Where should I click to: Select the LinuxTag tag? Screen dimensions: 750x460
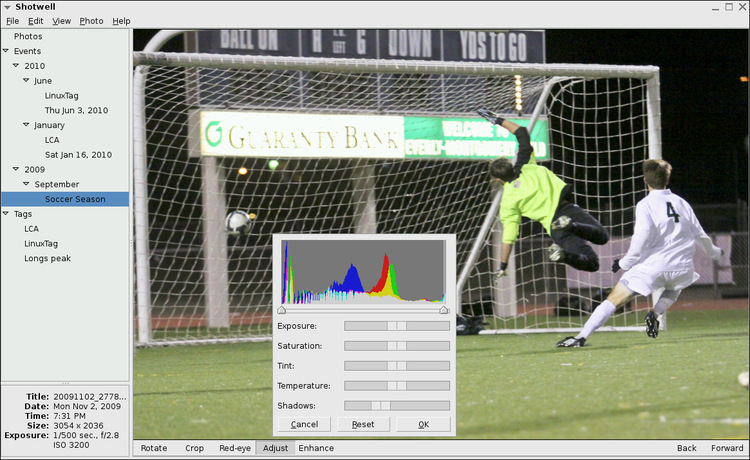[x=41, y=244]
